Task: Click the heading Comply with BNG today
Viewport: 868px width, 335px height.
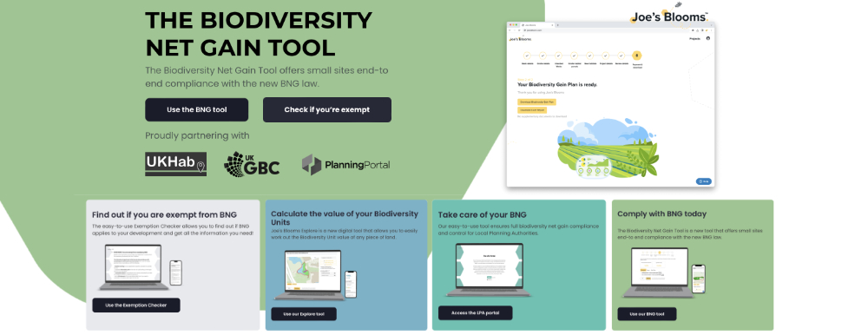Action: pyautogui.click(x=661, y=213)
